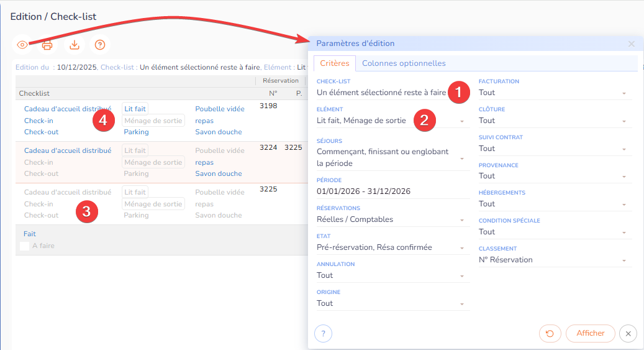Open the Réservations dropdown

[461, 220]
